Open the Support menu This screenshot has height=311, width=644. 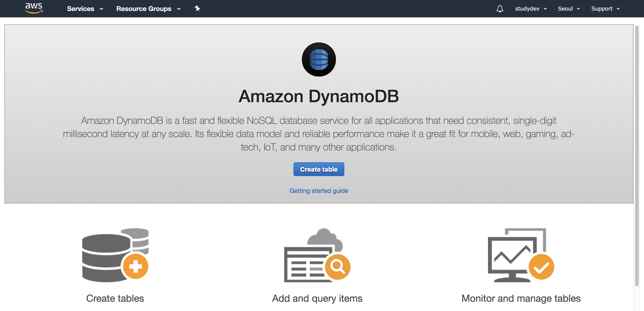(606, 9)
